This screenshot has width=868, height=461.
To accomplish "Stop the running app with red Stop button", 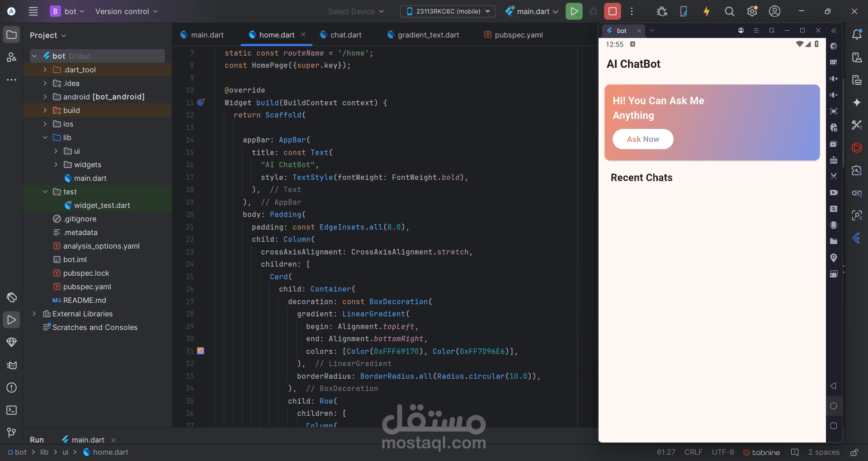I will 613,11.
